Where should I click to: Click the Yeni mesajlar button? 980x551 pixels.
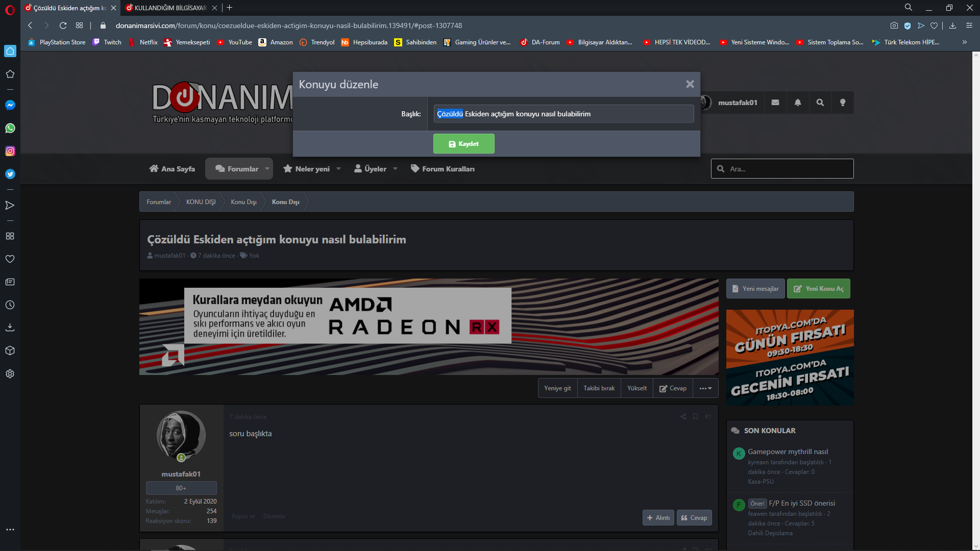pyautogui.click(x=755, y=289)
